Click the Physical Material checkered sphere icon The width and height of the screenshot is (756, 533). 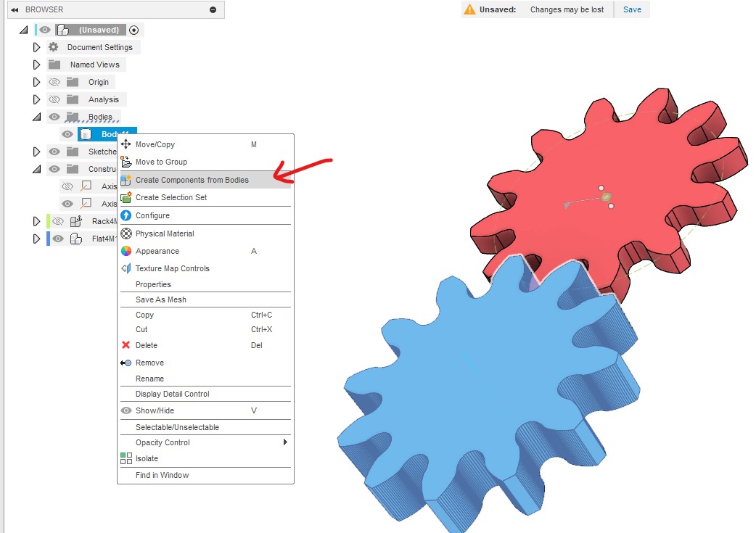[x=126, y=234]
